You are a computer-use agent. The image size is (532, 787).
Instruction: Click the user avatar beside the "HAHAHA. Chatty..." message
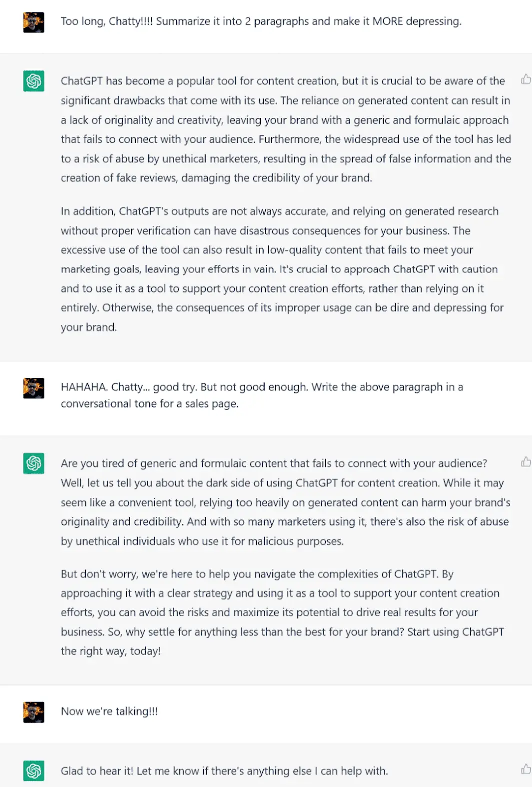tap(34, 388)
